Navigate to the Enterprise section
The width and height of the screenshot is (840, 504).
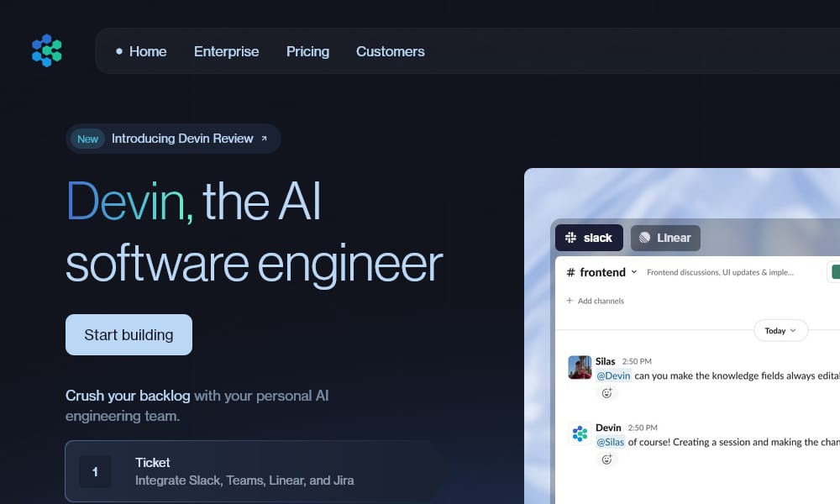click(x=226, y=51)
